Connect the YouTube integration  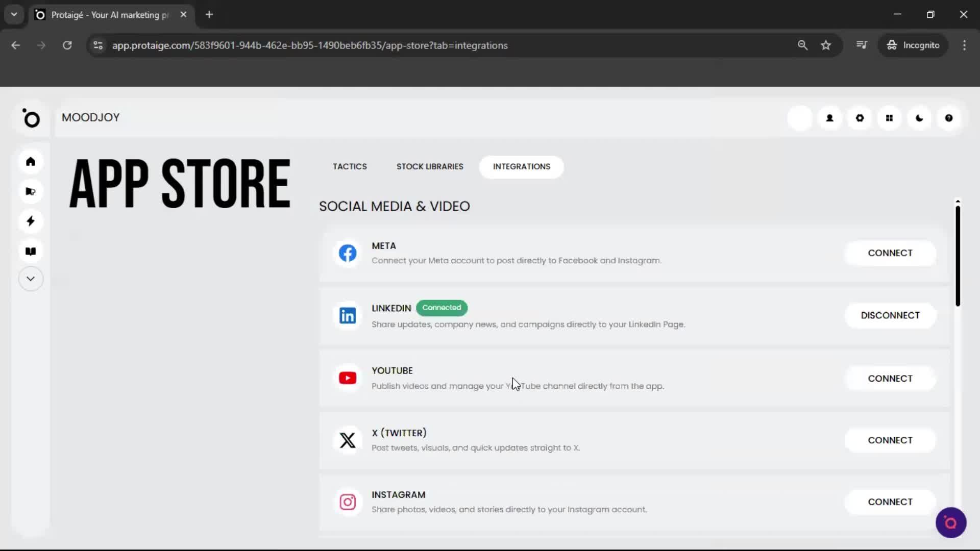tap(890, 378)
